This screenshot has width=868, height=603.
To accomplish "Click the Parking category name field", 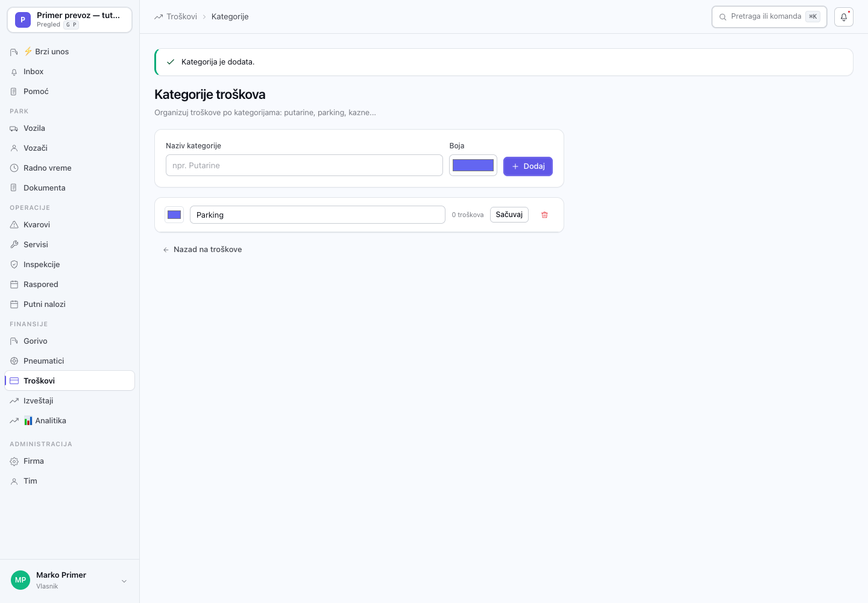I will tap(318, 215).
